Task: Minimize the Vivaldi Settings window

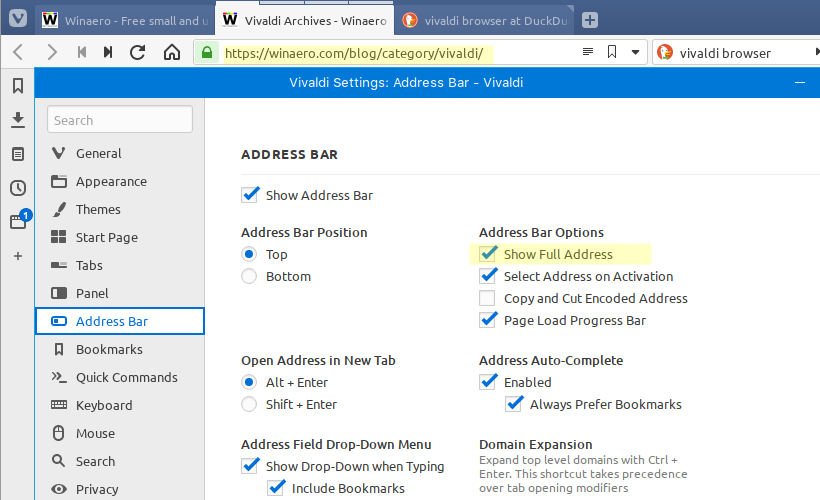Action: tap(800, 83)
